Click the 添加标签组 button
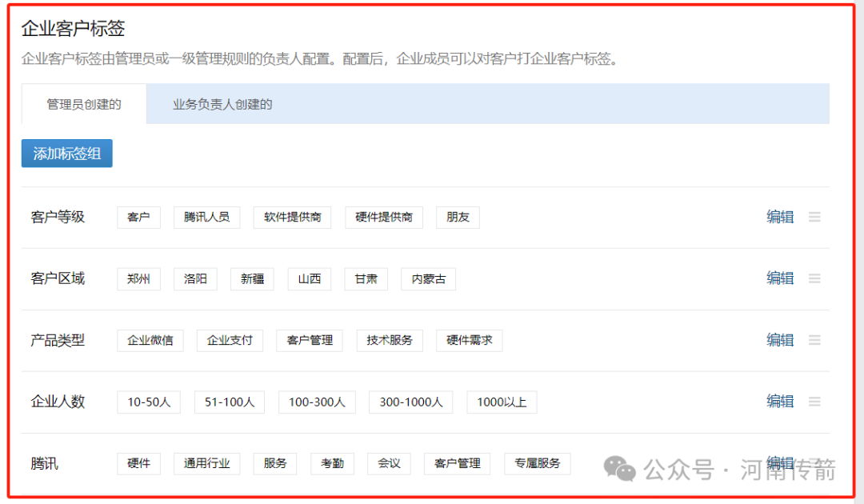 coord(66,153)
